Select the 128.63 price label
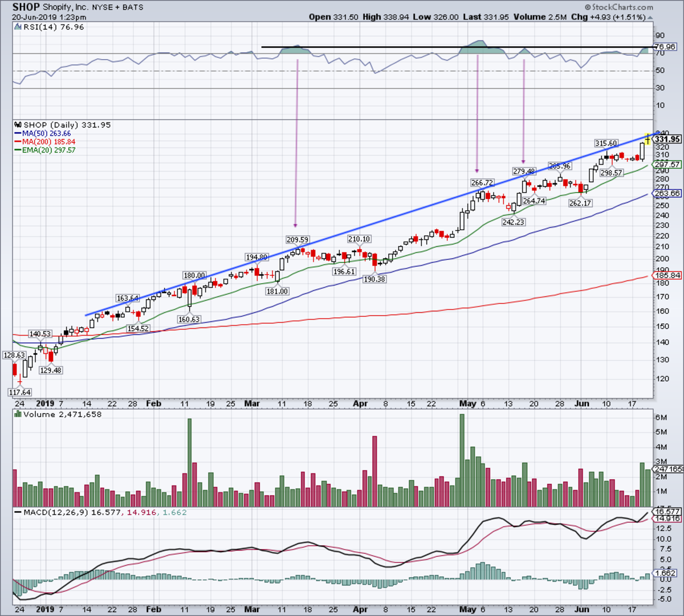 pos(14,356)
